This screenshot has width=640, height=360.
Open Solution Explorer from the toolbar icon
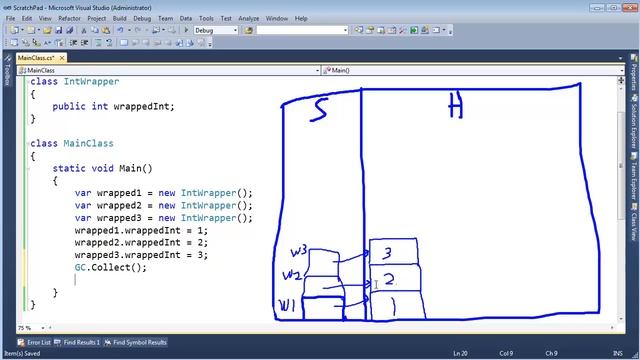point(359,30)
